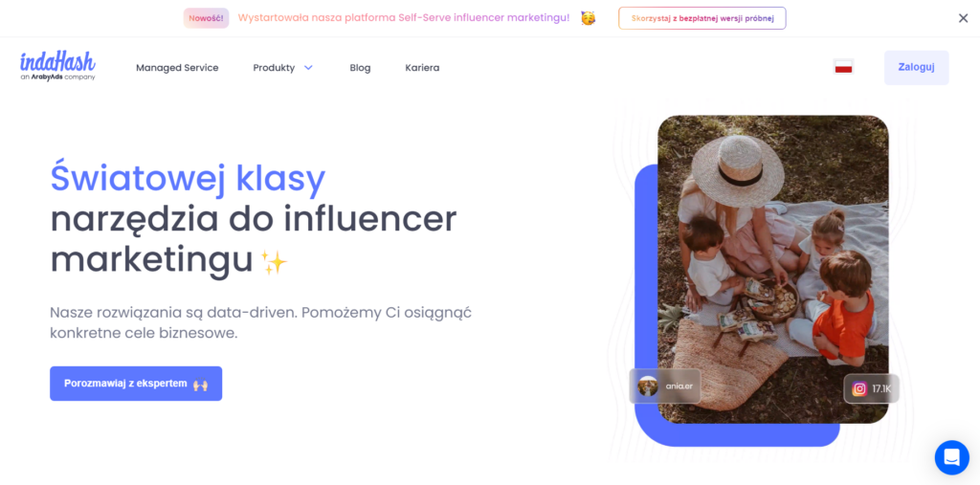Click the raised hands emoji on button
The height and width of the screenshot is (485, 980).
200,385
